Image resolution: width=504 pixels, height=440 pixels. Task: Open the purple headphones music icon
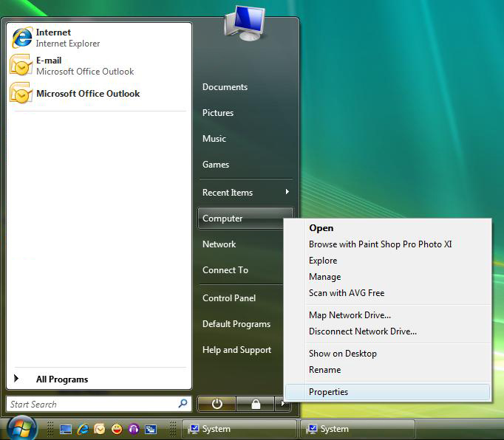[134, 429]
